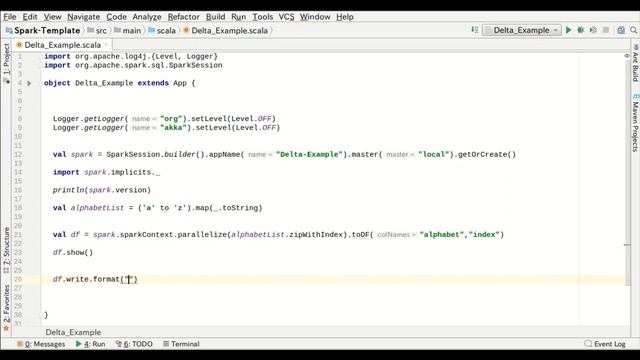Open the Tools menu
This screenshot has height=360, width=640.
coord(262,17)
